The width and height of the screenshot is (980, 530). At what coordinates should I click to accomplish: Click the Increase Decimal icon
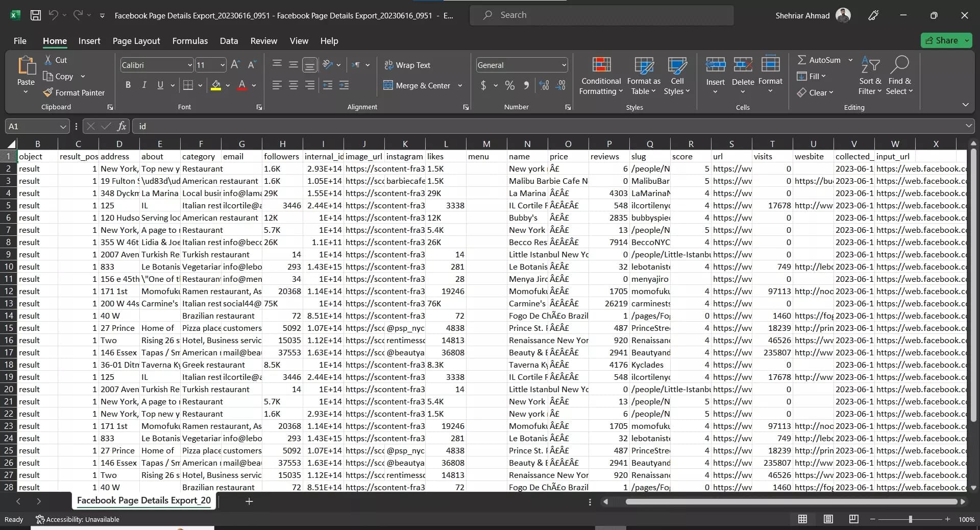point(544,85)
